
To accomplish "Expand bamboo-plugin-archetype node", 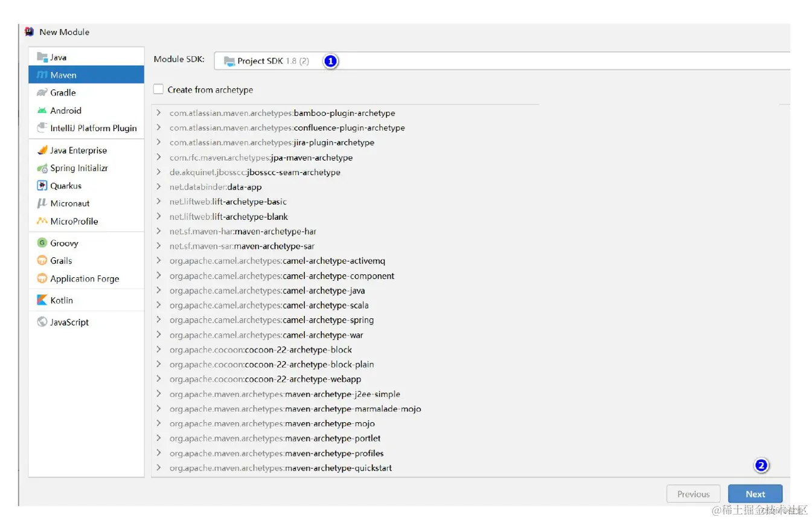I will [x=159, y=113].
